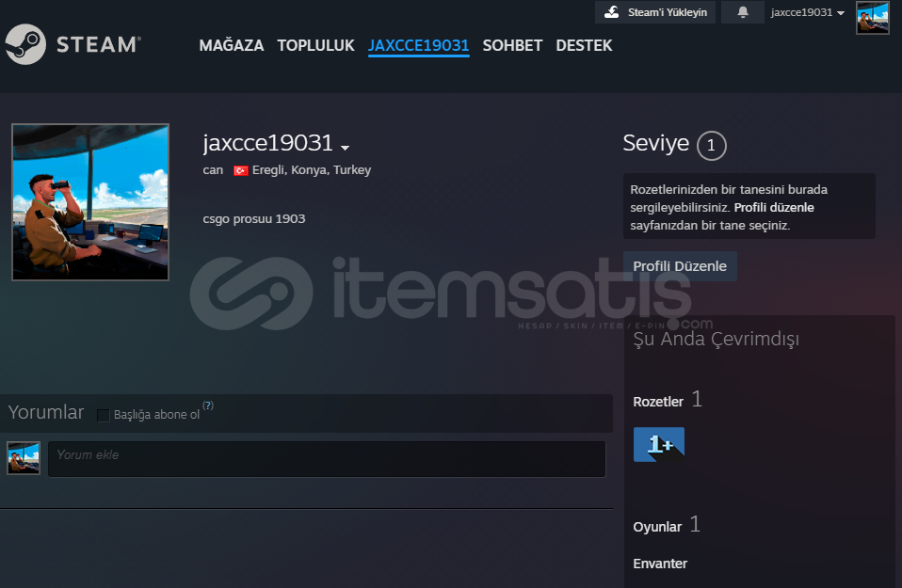Open the Oyunlar link
902x588 pixels.
(657, 527)
